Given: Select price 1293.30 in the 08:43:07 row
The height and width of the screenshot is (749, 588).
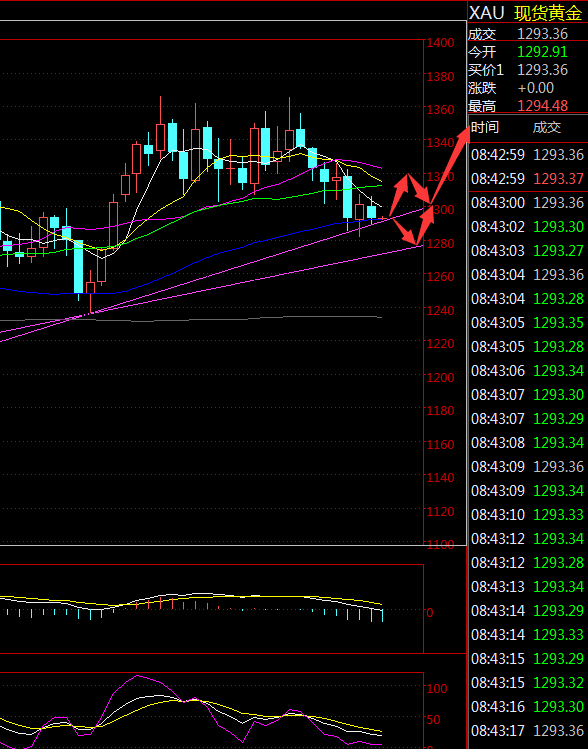Looking at the screenshot, I should pos(558,395).
